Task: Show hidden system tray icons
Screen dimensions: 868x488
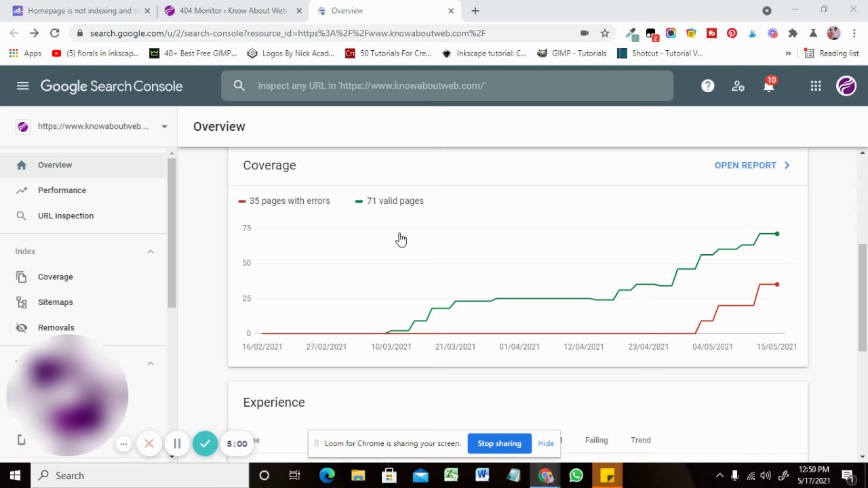Action: click(x=719, y=475)
